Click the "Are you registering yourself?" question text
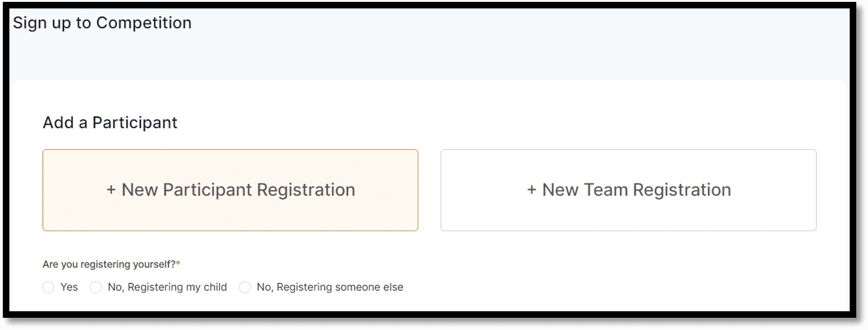The width and height of the screenshot is (868, 330). tap(109, 264)
